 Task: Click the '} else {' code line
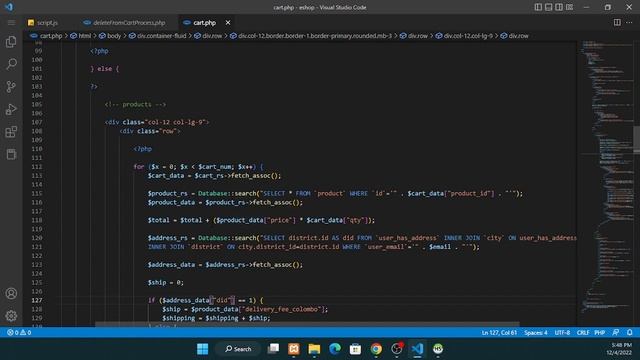[104, 69]
